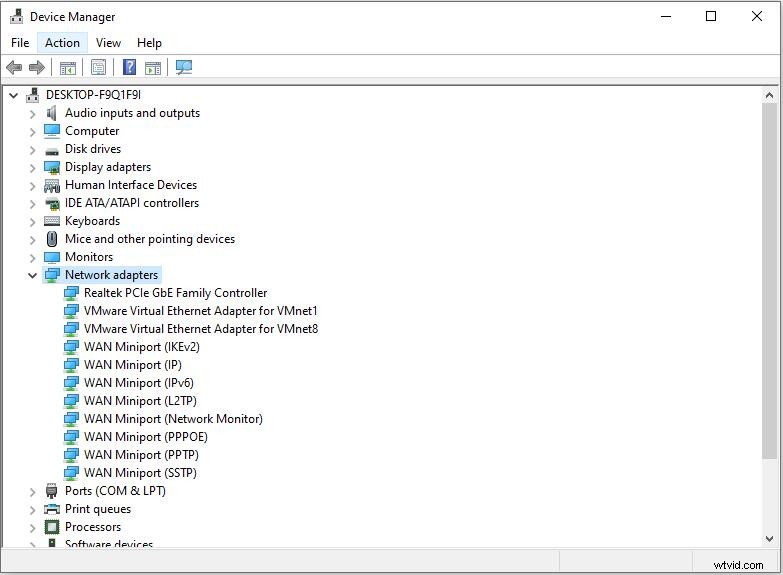
Task: Open the Action menu
Action: pyautogui.click(x=62, y=43)
